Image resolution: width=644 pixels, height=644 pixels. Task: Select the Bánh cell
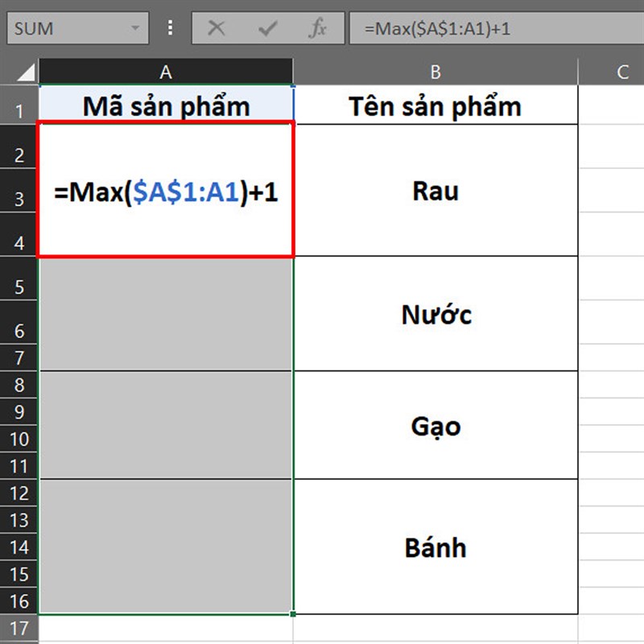(x=436, y=548)
